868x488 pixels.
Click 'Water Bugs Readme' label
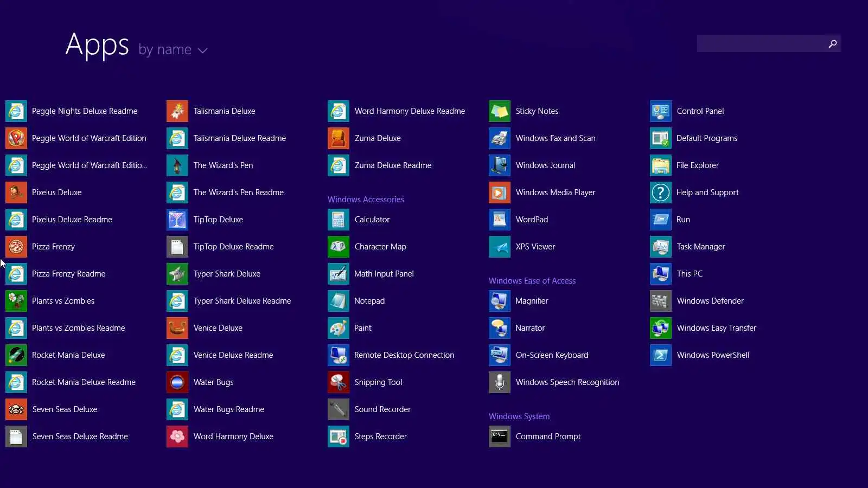point(229,409)
